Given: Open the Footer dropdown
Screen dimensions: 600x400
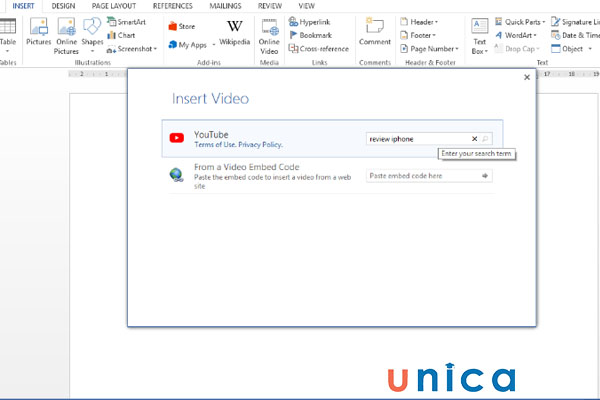Looking at the screenshot, I should [x=418, y=35].
